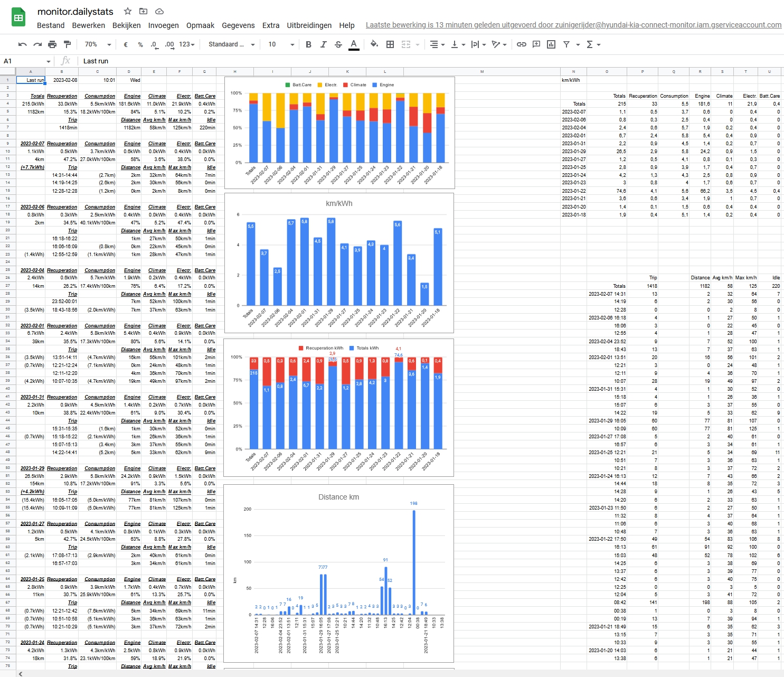
Task: Click the fx formula icon
Action: pyautogui.click(x=65, y=61)
